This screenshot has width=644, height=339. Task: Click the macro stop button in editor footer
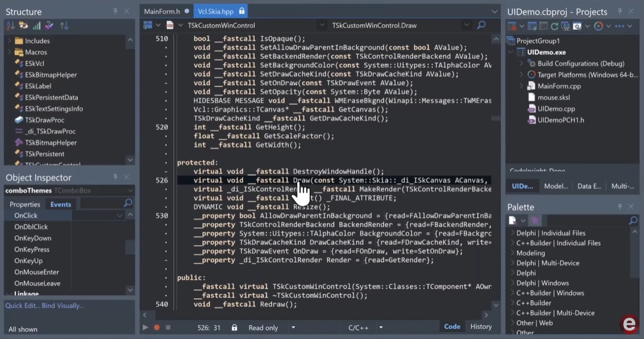[168, 327]
